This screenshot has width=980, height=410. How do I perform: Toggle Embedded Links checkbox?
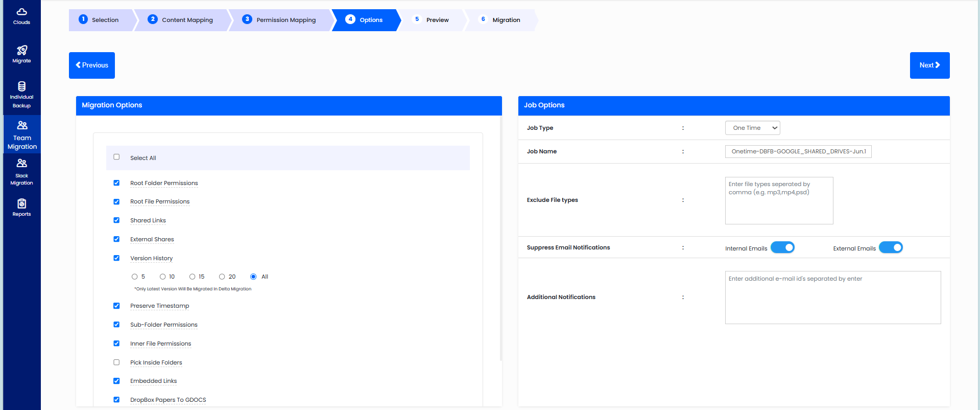pyautogui.click(x=116, y=381)
